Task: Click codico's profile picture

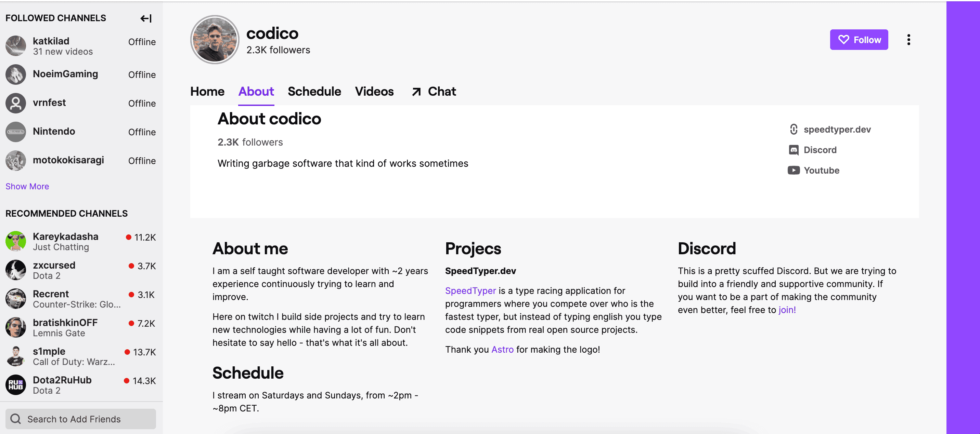Action: (x=215, y=39)
